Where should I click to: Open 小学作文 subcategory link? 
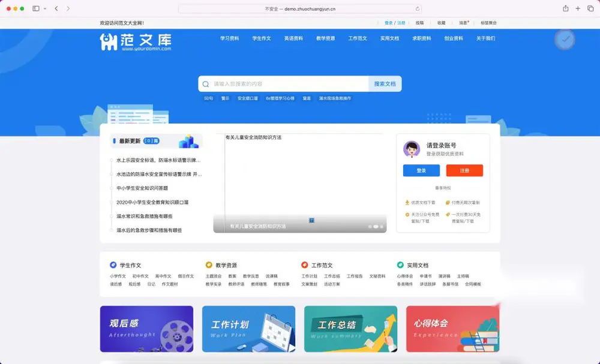118,276
